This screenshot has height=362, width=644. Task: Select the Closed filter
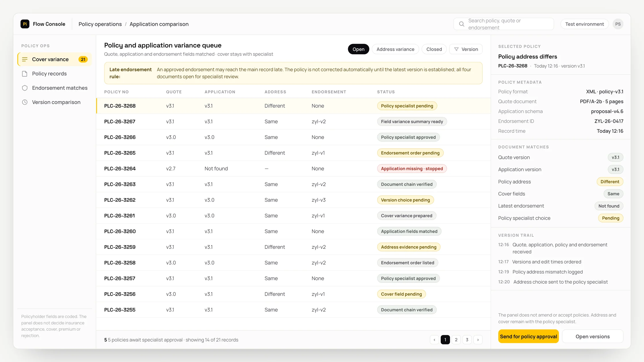434,49
